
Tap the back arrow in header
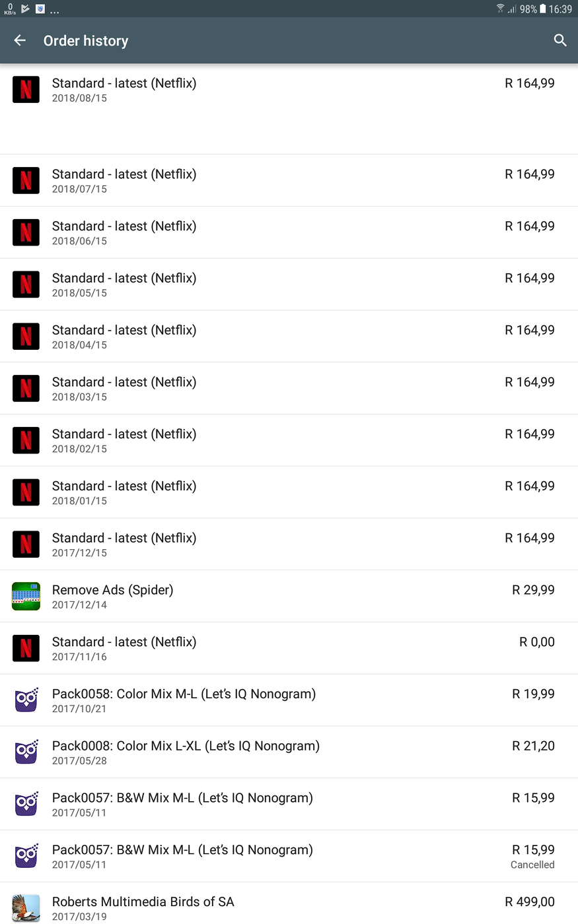coord(20,41)
